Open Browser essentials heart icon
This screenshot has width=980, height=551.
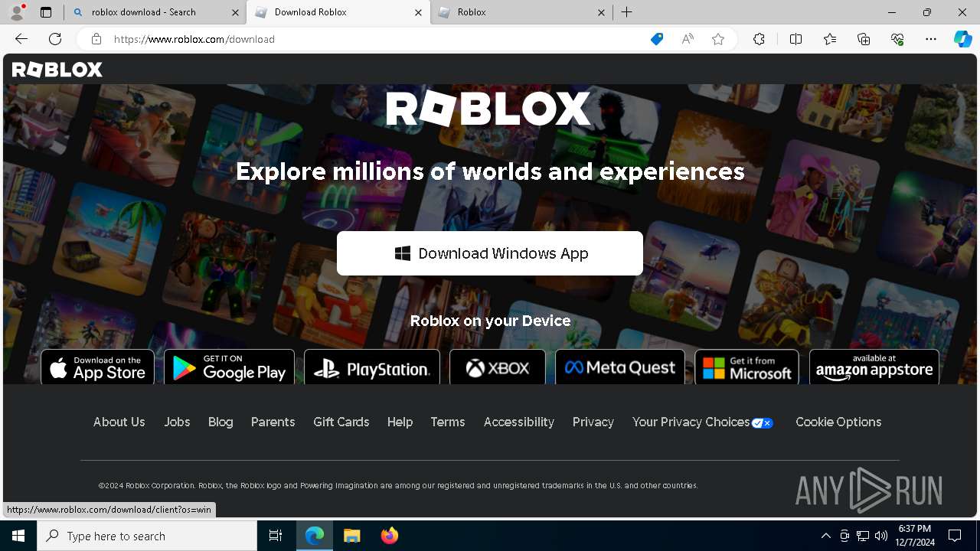tap(897, 39)
